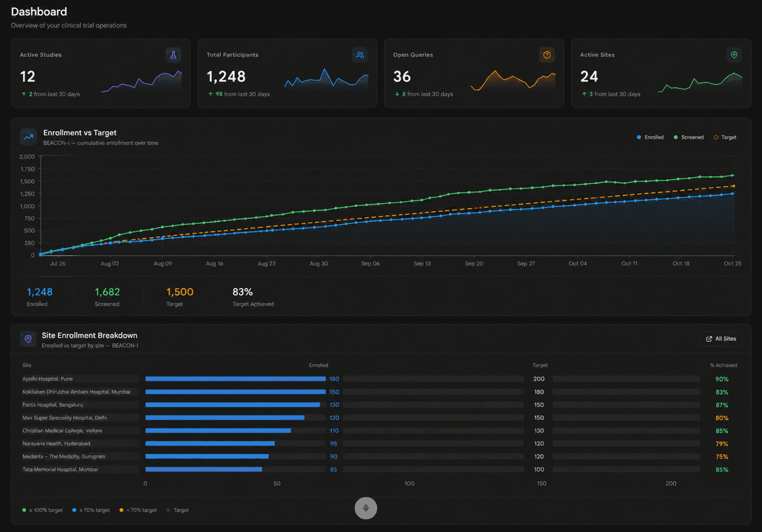
Task: Select Narayana Health, Hyderabad row
Action: point(381,444)
